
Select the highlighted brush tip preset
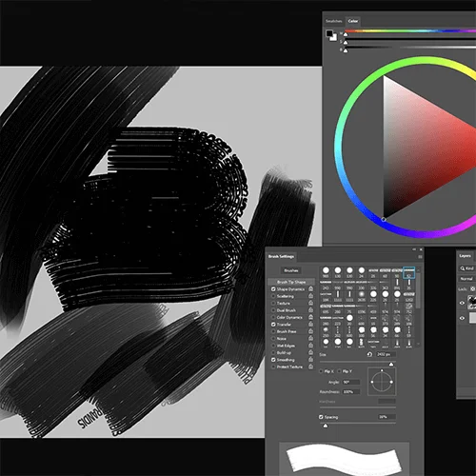pos(408,272)
